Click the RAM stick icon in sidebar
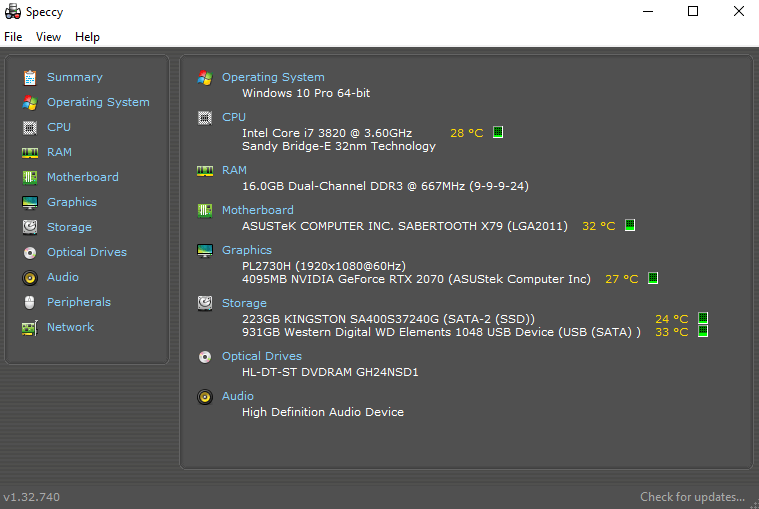The height and width of the screenshot is (509, 759). click(x=30, y=153)
